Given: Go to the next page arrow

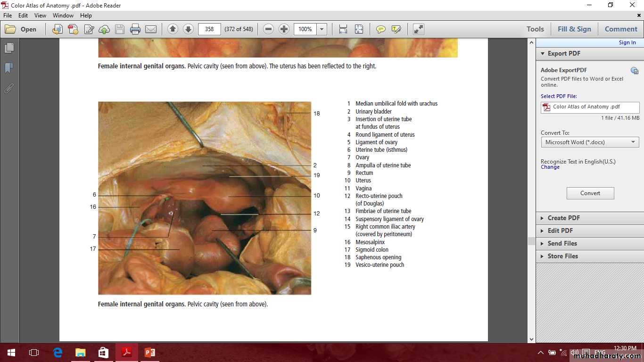Looking at the screenshot, I should [188, 29].
